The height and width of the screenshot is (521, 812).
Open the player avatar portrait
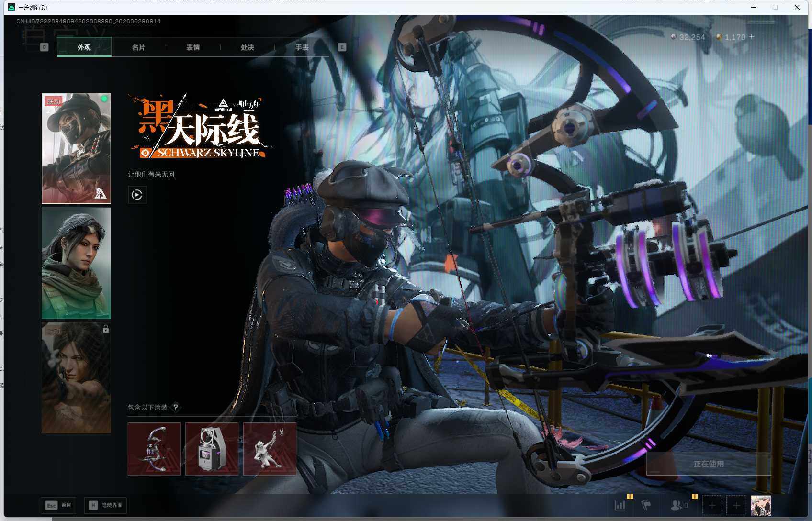click(x=761, y=505)
